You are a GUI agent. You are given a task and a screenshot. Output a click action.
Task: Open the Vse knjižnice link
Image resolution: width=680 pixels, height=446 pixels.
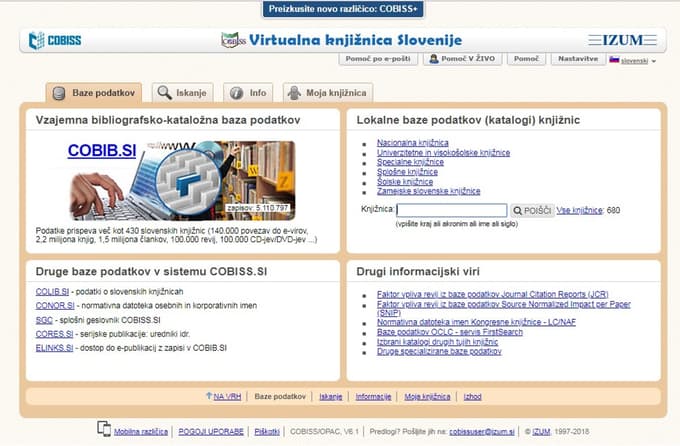[580, 211]
